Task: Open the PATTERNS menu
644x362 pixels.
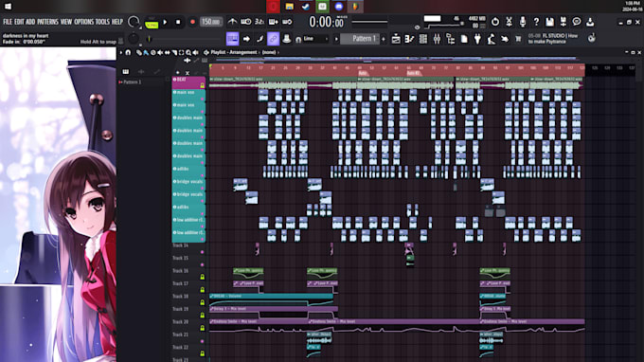Action: (x=47, y=22)
